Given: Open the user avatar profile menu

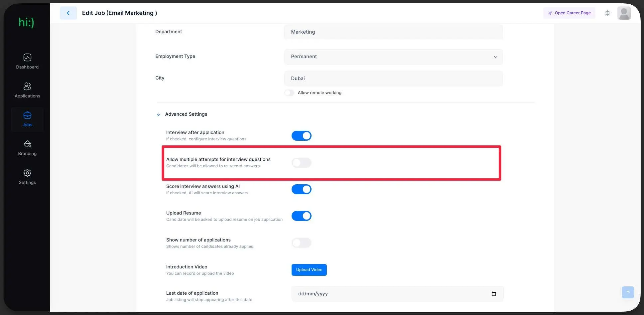Looking at the screenshot, I should 624,13.
